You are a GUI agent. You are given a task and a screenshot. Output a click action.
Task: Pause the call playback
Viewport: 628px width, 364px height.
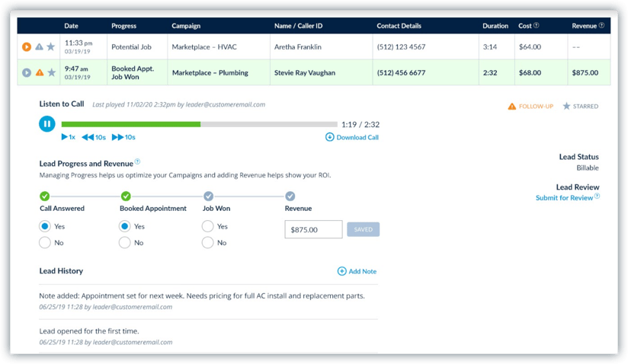click(x=46, y=123)
